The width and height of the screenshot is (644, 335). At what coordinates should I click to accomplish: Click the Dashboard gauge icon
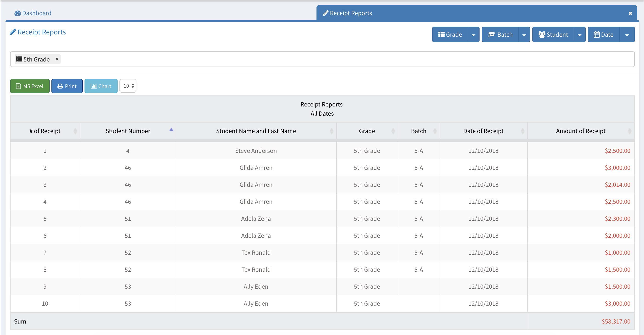(17, 13)
